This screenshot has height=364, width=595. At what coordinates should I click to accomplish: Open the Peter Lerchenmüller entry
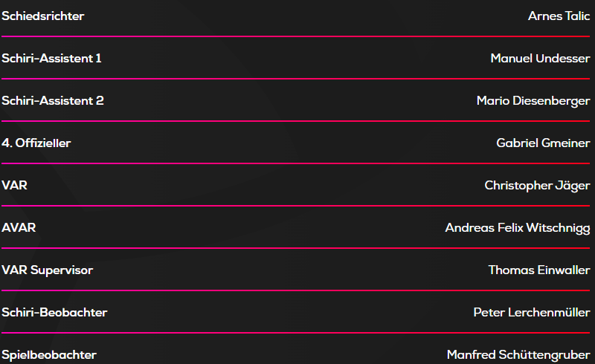tap(531, 313)
